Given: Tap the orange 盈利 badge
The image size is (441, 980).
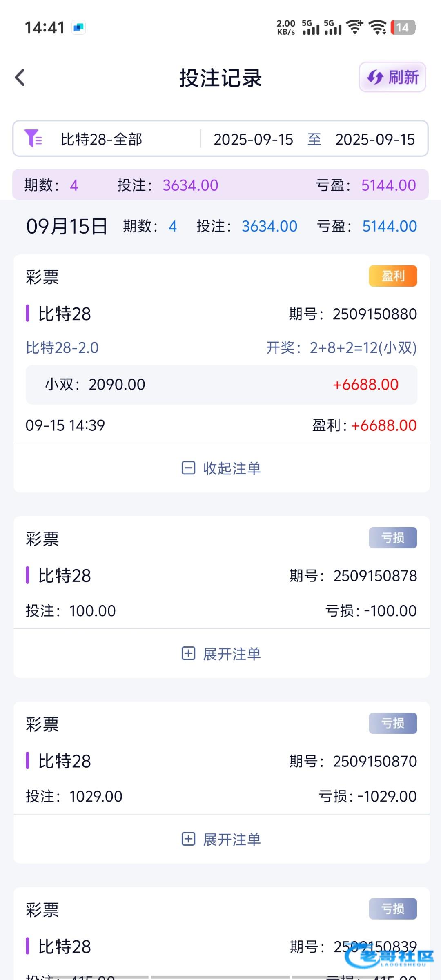Looking at the screenshot, I should click(393, 276).
